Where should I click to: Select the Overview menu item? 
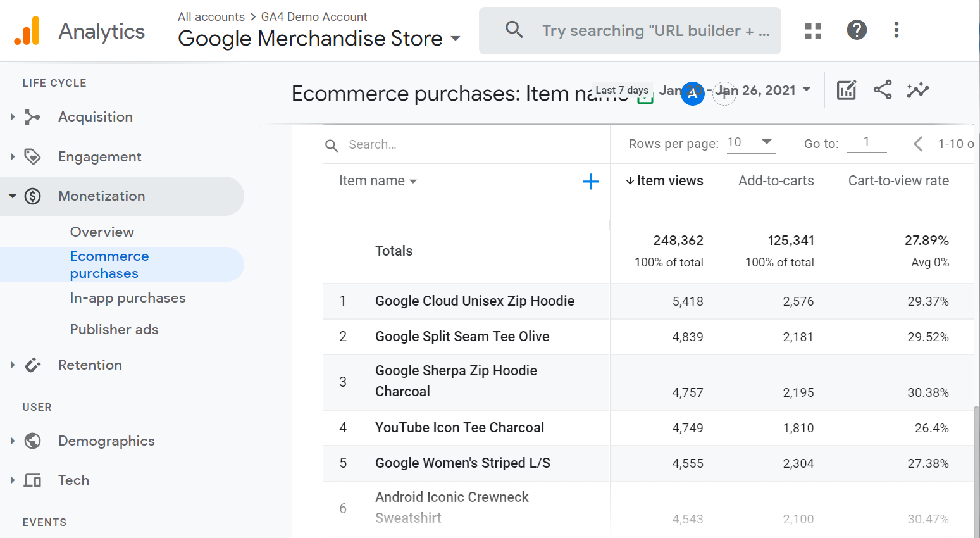[x=102, y=232]
